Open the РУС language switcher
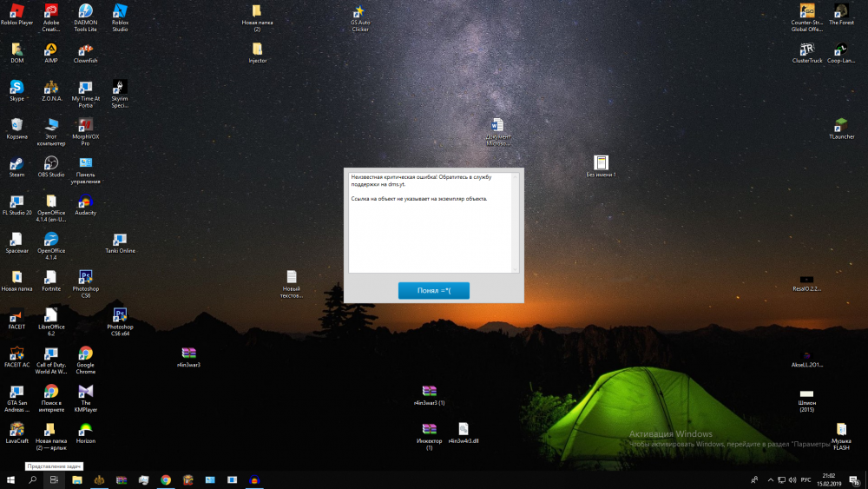The image size is (868, 489). (x=805, y=479)
